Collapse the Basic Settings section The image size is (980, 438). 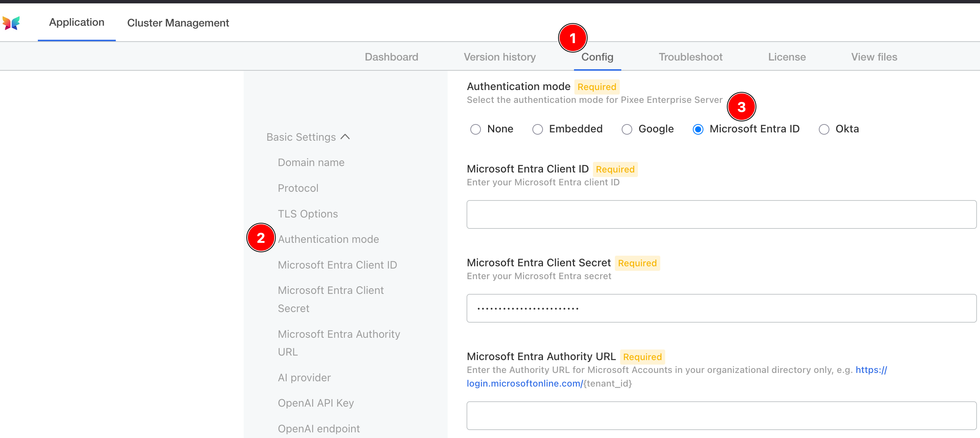click(345, 137)
